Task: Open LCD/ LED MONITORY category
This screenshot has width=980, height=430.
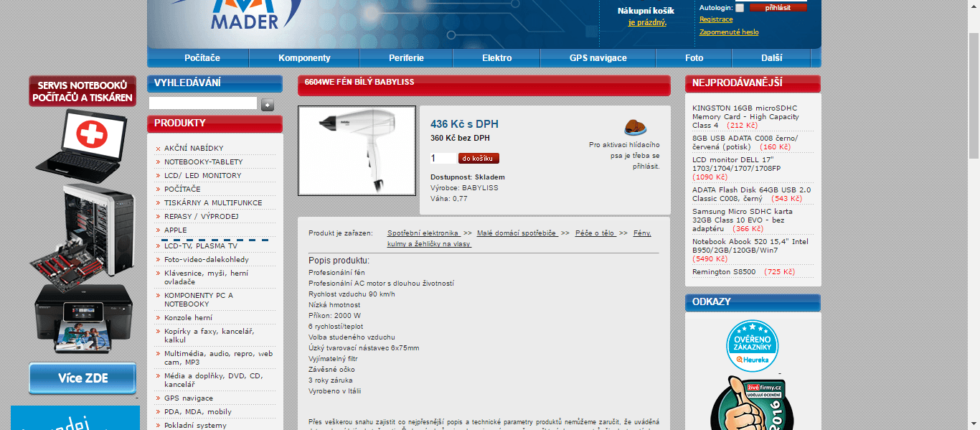Action: coord(203,175)
